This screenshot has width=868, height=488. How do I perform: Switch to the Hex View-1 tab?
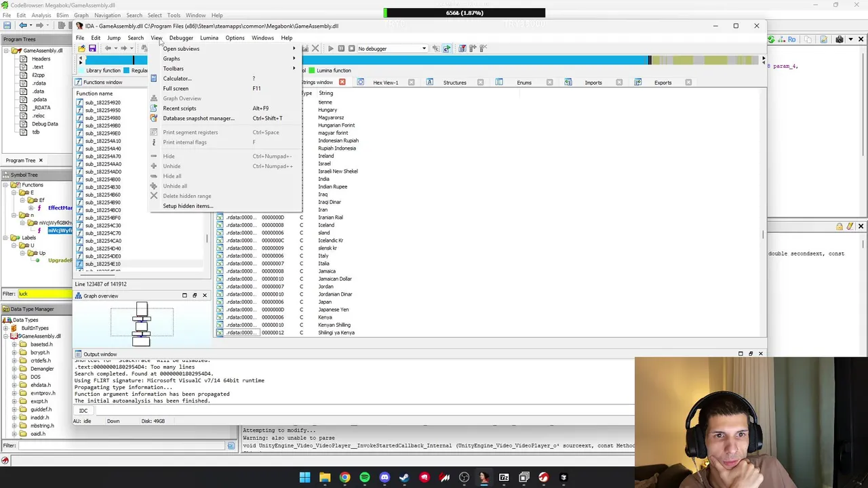385,83
